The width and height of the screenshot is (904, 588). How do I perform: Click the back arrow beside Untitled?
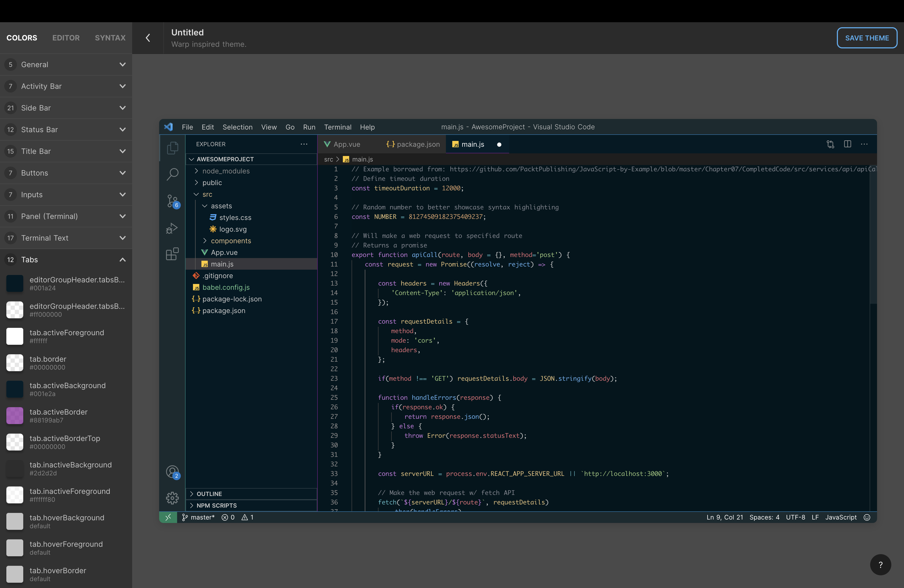tap(148, 38)
